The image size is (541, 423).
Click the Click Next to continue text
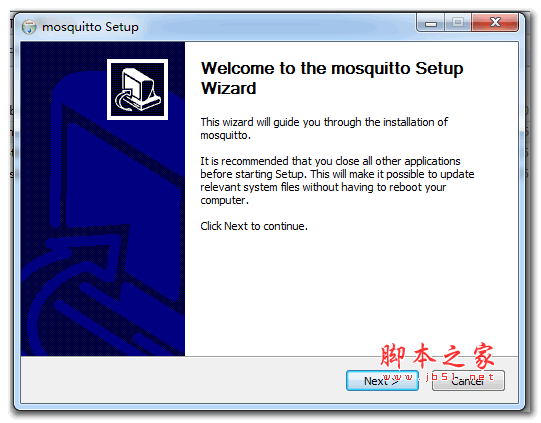(x=254, y=226)
